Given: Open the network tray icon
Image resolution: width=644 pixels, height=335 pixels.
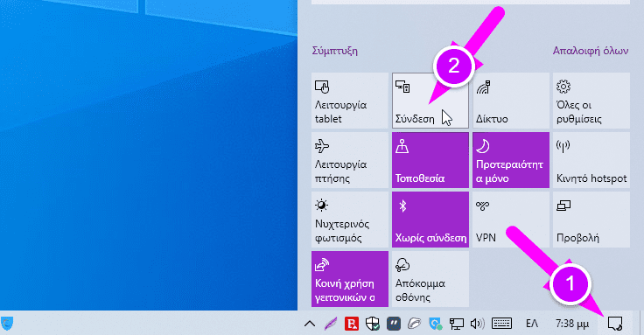Looking at the screenshot, I should coord(456,324).
